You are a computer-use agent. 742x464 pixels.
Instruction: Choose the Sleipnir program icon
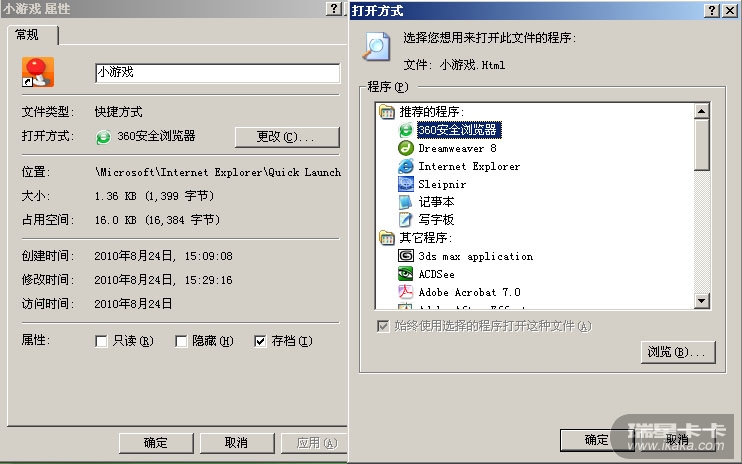406,184
